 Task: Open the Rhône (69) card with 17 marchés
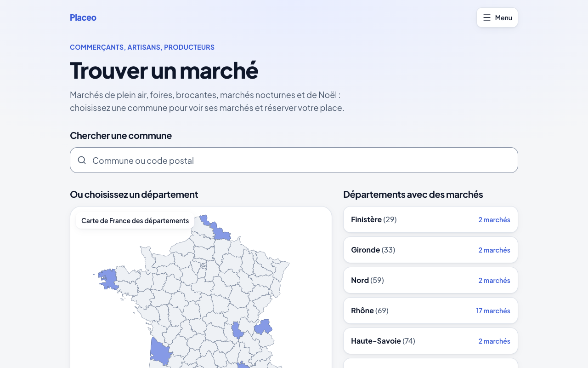(x=430, y=310)
